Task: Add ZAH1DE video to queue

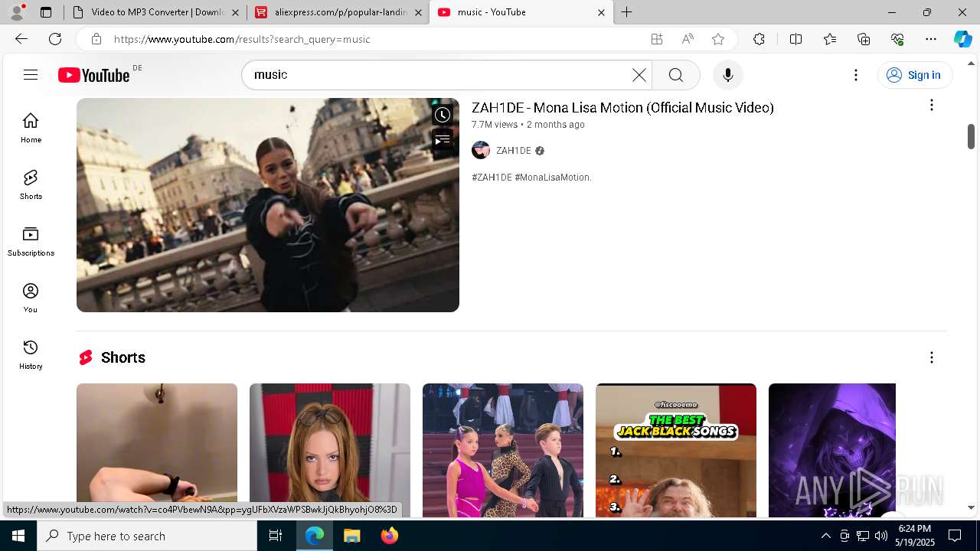Action: (443, 140)
